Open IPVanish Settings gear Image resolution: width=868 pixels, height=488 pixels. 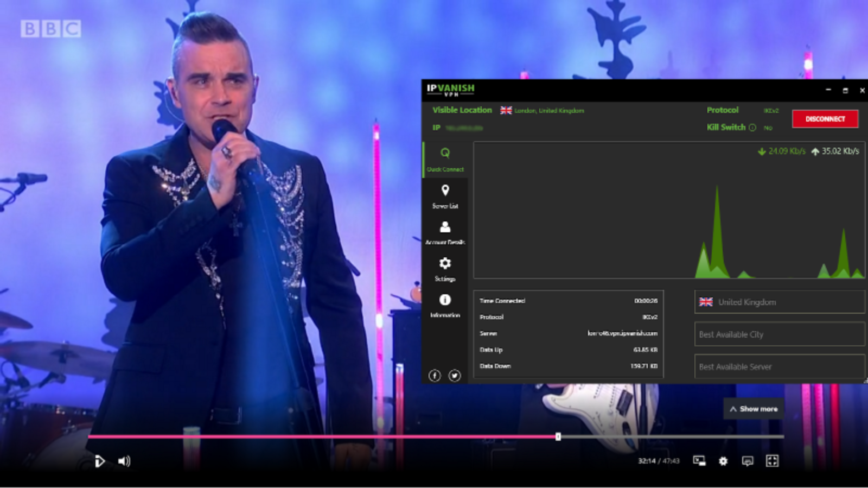click(445, 269)
